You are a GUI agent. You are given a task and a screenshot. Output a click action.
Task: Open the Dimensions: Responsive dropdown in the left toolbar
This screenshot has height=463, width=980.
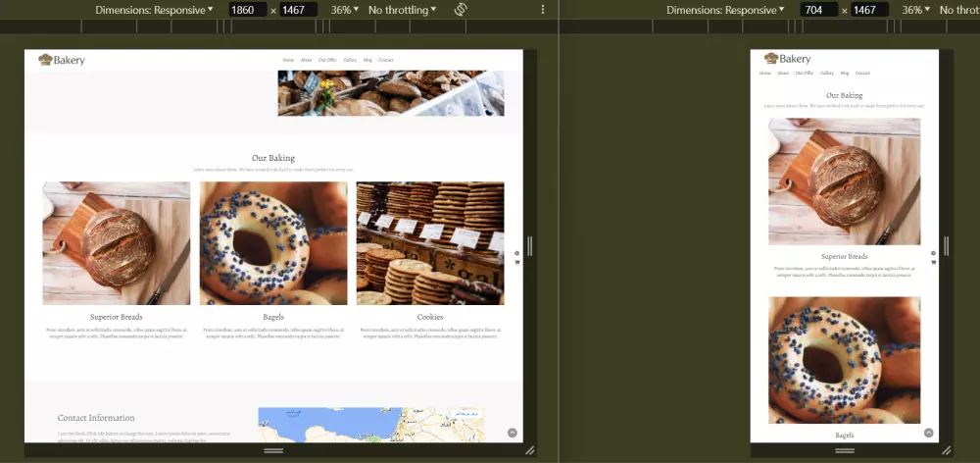[x=154, y=10]
